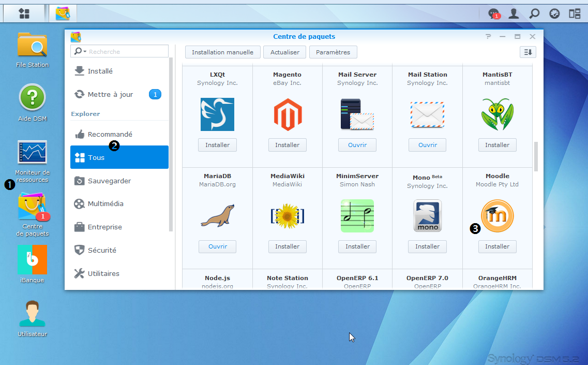Screen dimensions: 588x365
Task: Click the MantisBT mantis icon
Action: pyautogui.click(x=497, y=114)
